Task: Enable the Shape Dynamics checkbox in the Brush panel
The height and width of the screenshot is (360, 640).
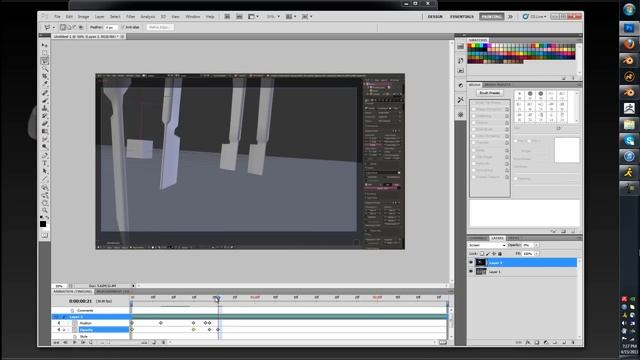Action: [474, 109]
